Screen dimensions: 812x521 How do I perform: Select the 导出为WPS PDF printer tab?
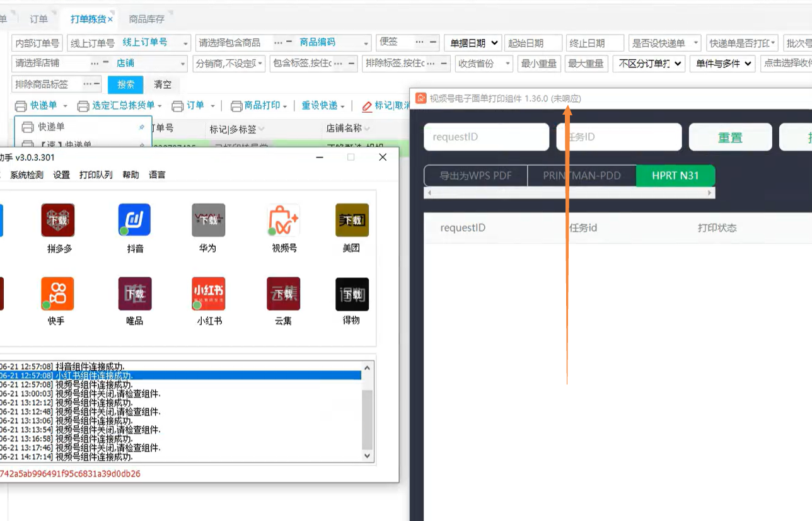(476, 176)
